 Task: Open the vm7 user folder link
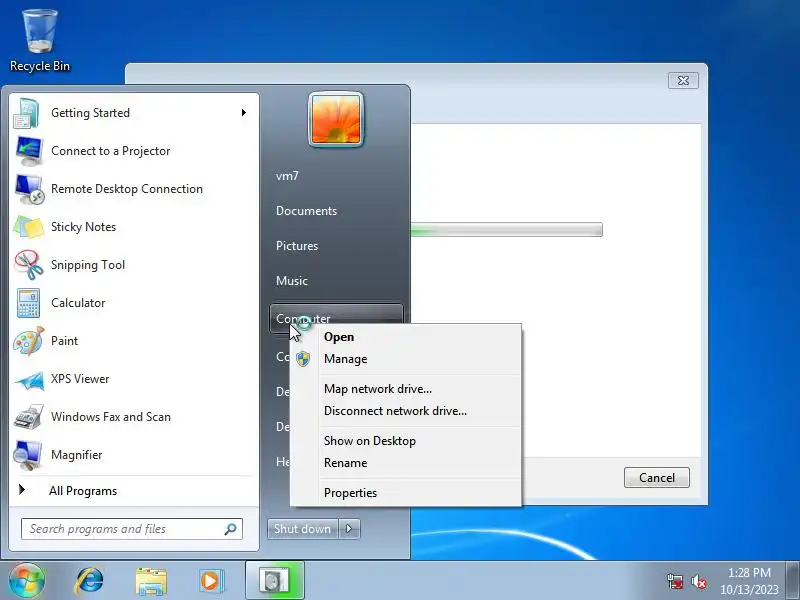[x=287, y=176]
